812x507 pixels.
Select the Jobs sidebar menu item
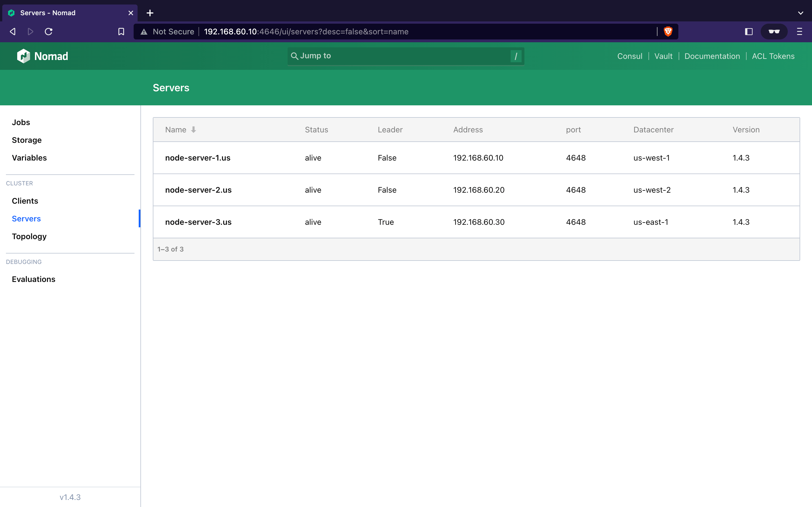[x=21, y=121]
